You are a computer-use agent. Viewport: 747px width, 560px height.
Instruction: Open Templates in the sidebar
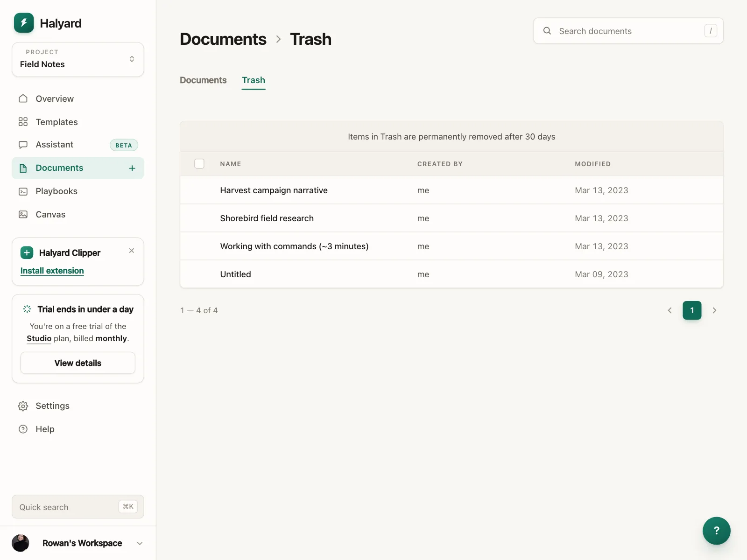pyautogui.click(x=78, y=122)
